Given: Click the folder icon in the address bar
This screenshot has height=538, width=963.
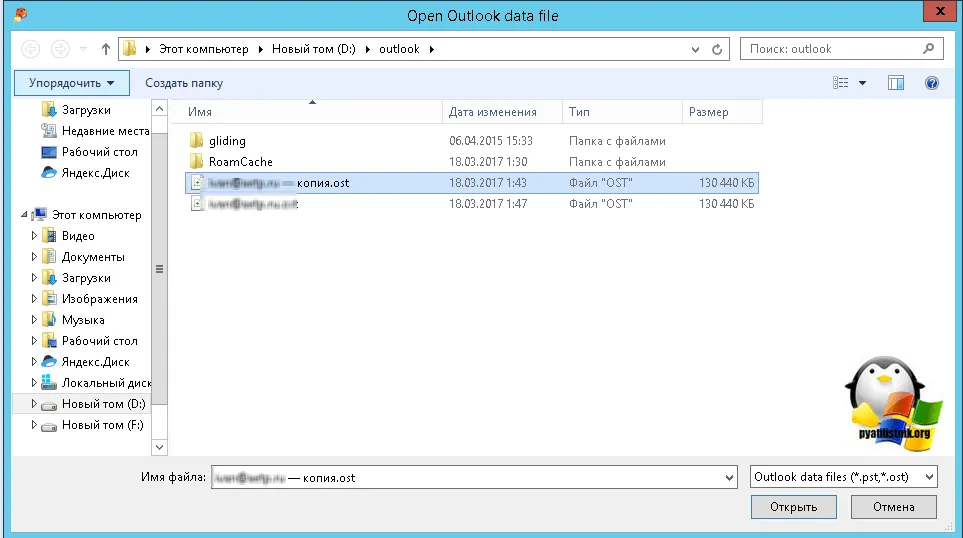Looking at the screenshot, I should pyautogui.click(x=129, y=49).
